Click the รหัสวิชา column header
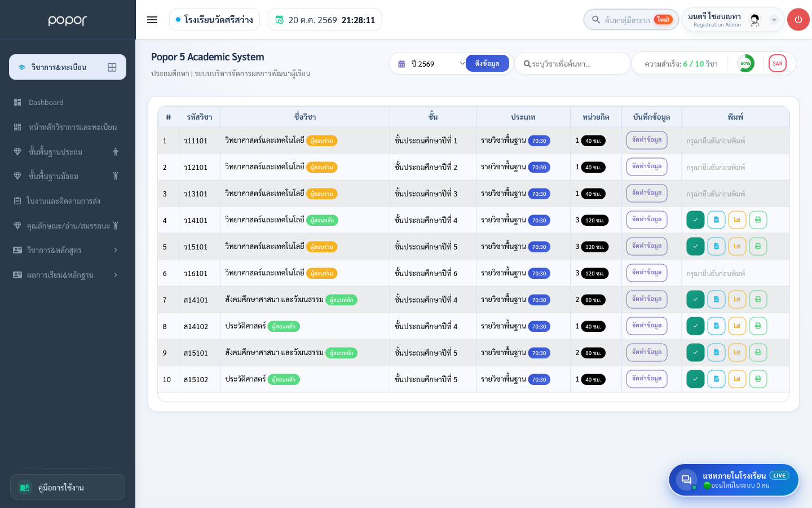Screen dimensions: 812x508 tap(200, 117)
